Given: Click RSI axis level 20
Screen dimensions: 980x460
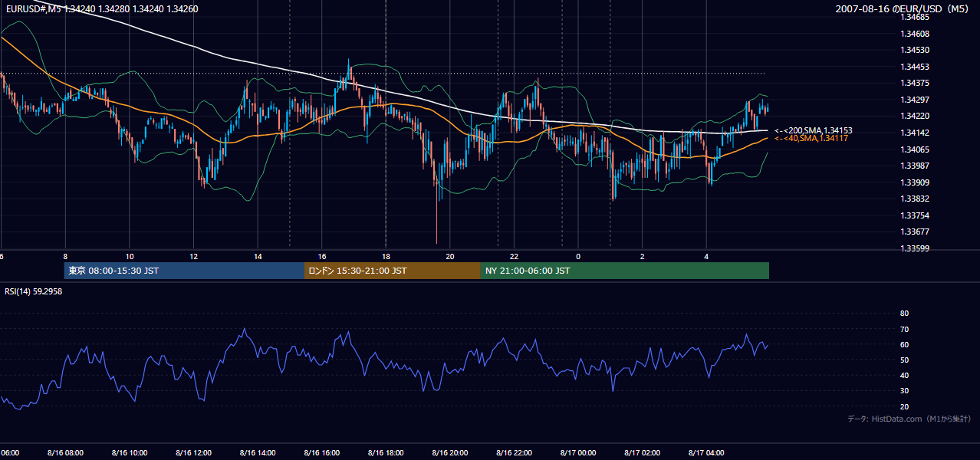Looking at the screenshot, I should click(x=904, y=406).
